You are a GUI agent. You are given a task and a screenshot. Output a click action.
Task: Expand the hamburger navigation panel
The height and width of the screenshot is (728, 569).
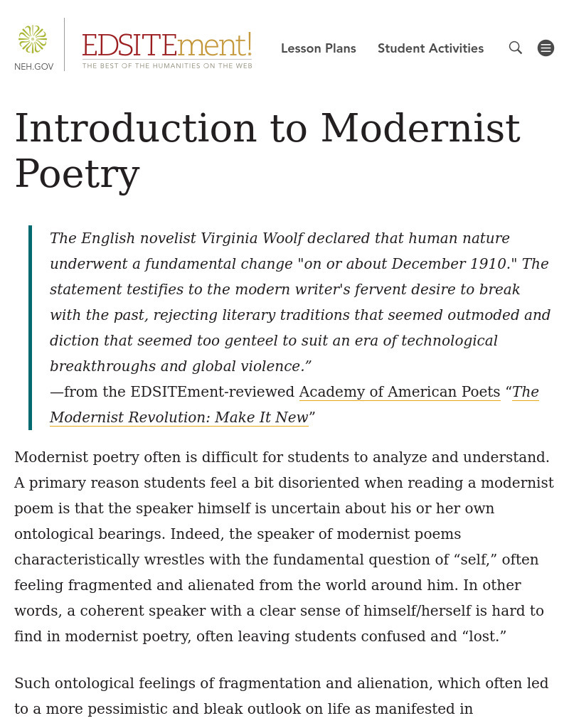tap(546, 48)
